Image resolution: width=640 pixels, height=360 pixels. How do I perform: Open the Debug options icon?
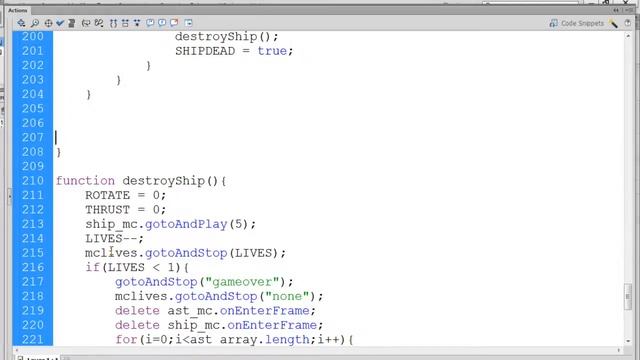99,23
